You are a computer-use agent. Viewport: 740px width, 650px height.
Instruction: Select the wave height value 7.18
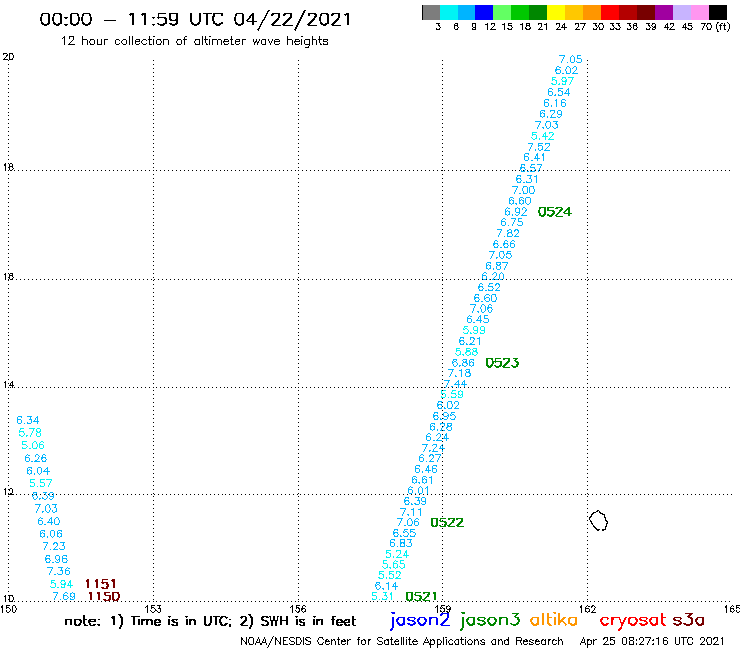click(x=459, y=373)
